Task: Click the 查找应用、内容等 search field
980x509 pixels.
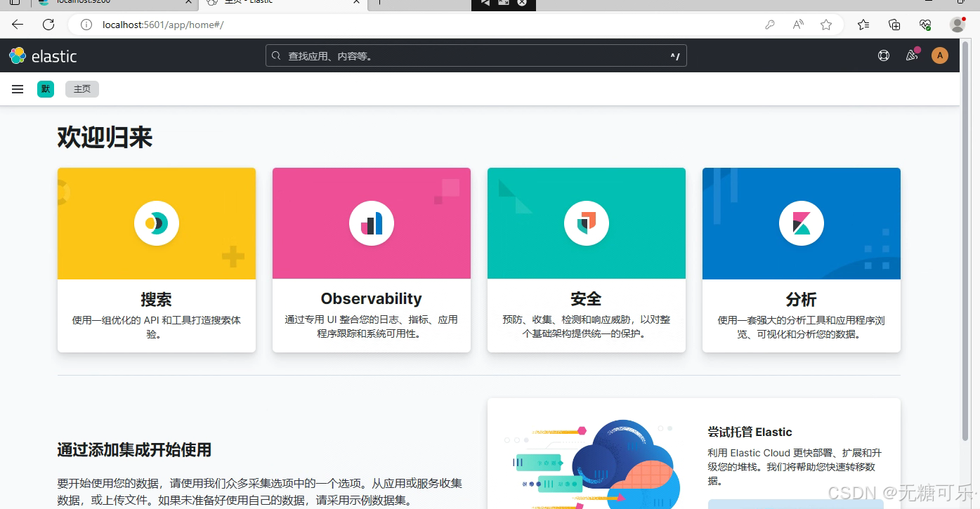Action: coord(476,55)
